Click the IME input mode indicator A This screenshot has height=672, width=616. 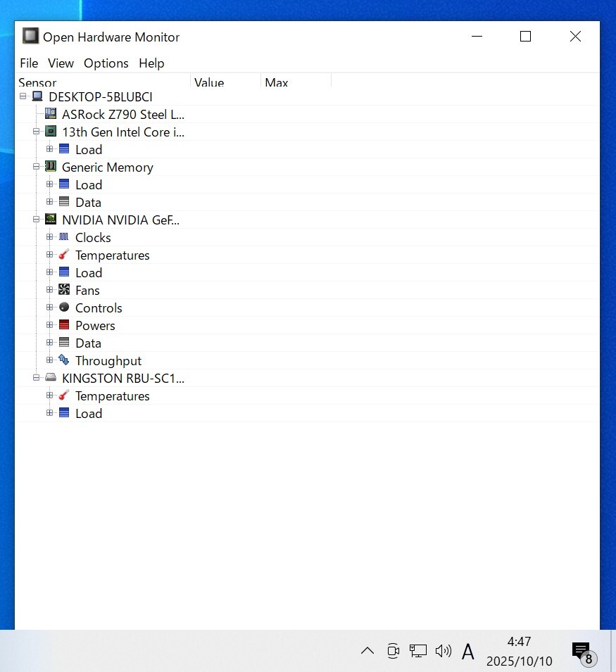click(x=468, y=652)
